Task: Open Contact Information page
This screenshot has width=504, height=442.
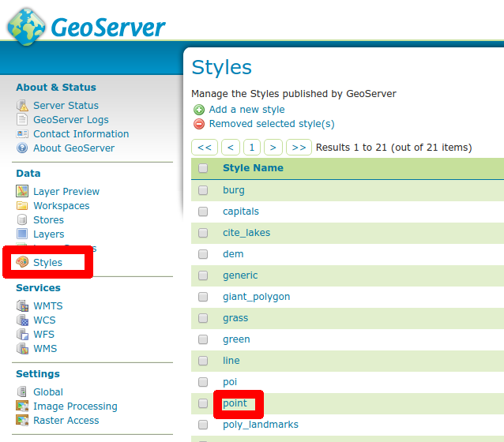Action: [81, 133]
